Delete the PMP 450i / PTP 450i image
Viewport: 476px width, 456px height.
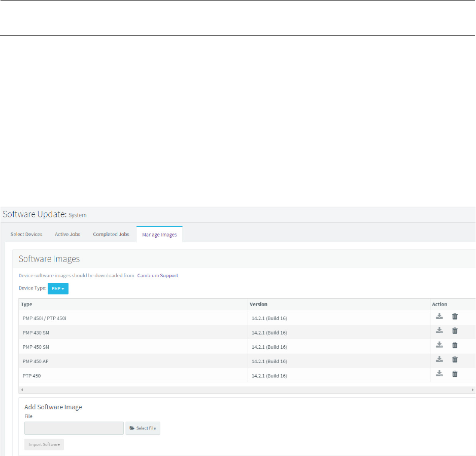[455, 316]
